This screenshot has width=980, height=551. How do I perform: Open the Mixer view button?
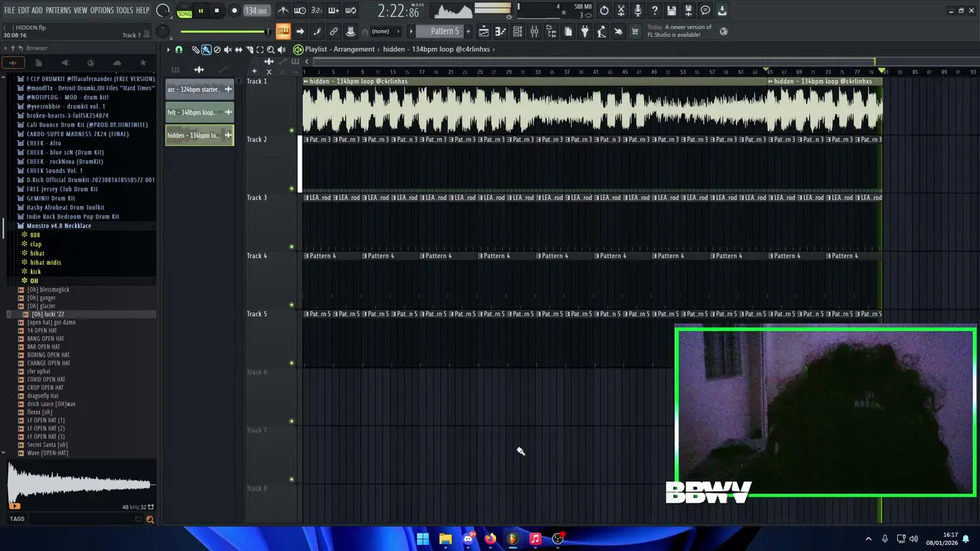534,31
